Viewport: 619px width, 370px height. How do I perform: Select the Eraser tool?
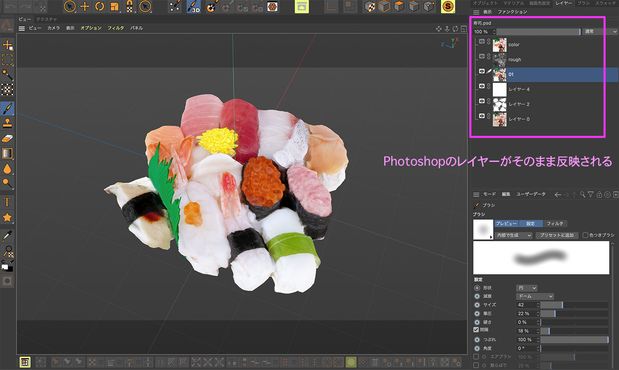click(x=8, y=138)
